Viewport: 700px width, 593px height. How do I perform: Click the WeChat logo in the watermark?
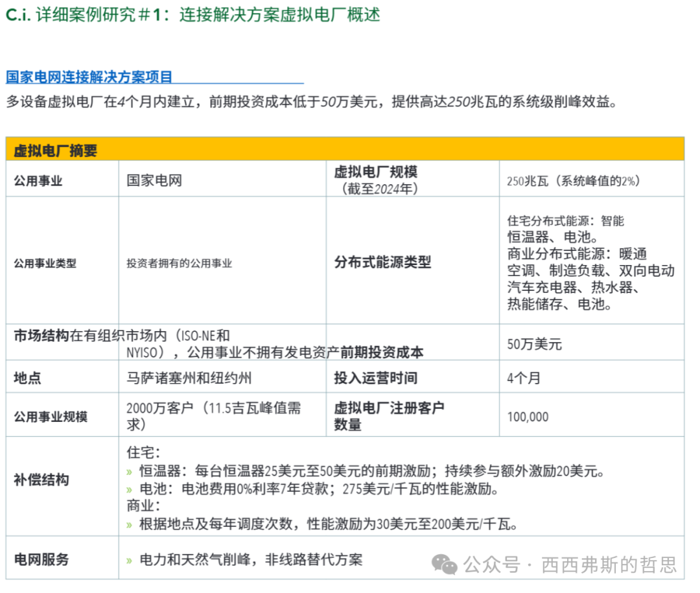[x=445, y=564]
